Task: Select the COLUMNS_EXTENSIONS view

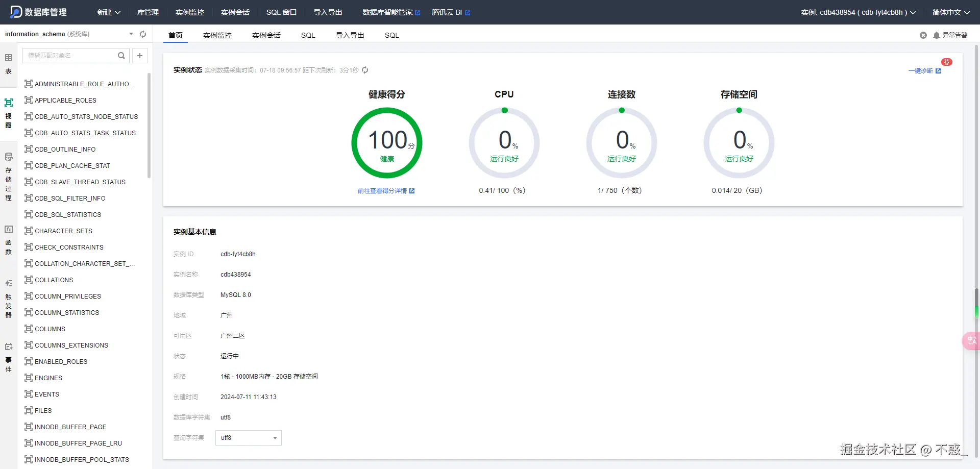Action: pos(71,345)
